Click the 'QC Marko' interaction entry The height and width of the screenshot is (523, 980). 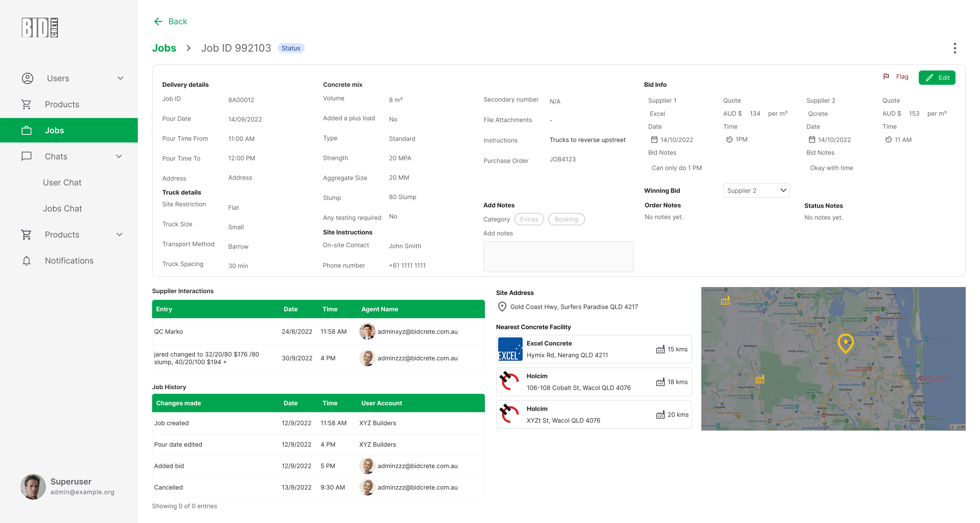(168, 332)
